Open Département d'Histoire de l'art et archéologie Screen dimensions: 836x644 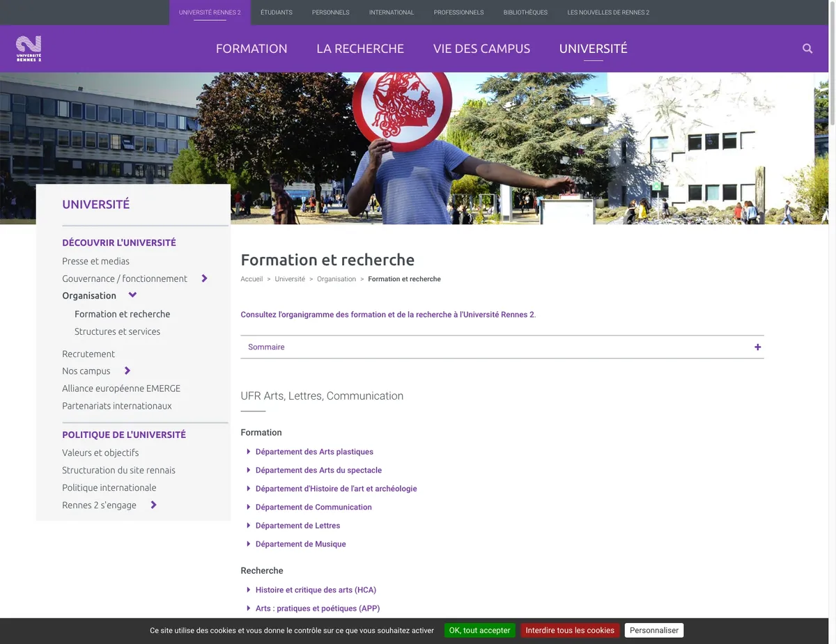[x=336, y=489]
